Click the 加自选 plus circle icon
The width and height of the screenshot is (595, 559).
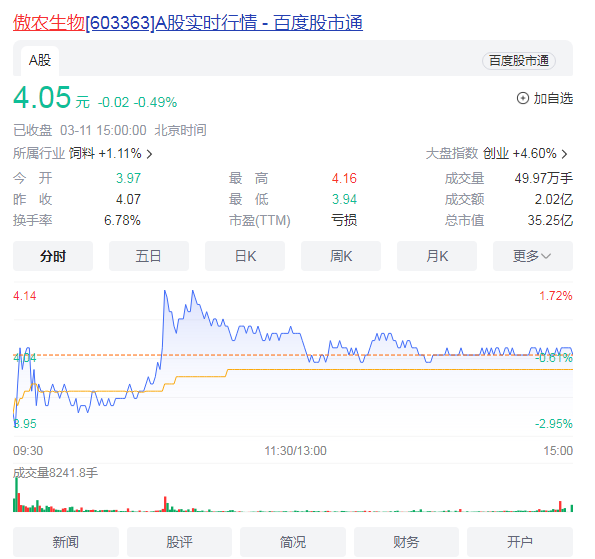[x=523, y=99]
